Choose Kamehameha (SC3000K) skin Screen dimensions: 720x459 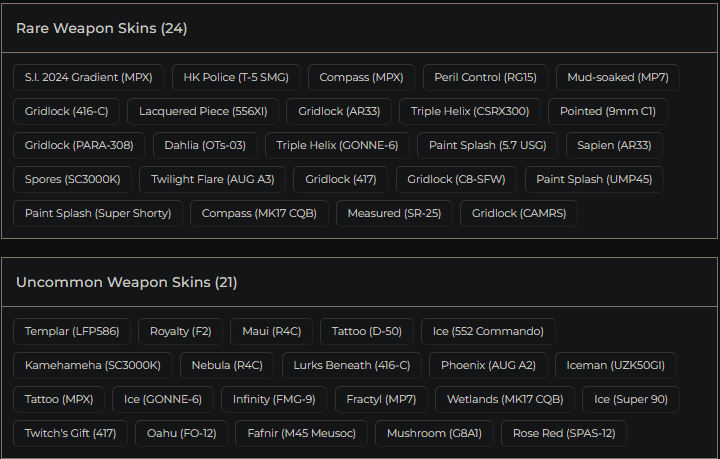tap(93, 365)
